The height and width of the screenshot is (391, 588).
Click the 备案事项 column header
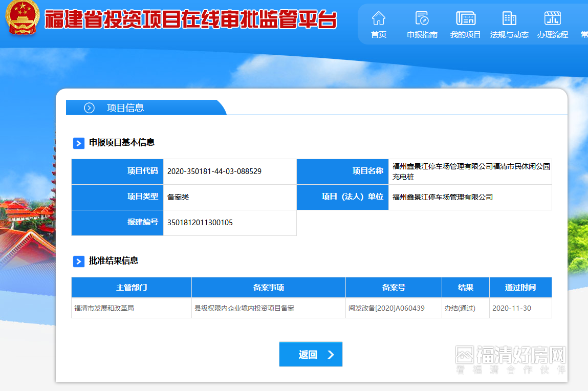[269, 287]
